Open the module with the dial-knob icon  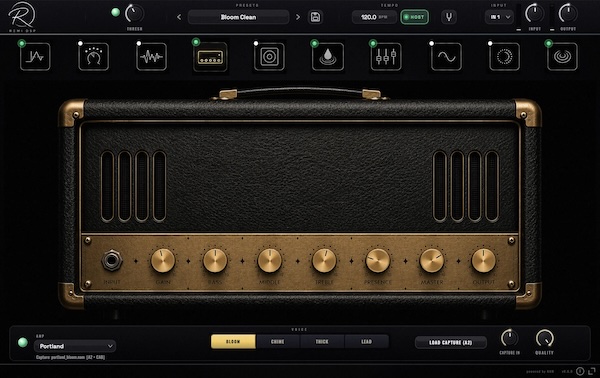tap(94, 57)
